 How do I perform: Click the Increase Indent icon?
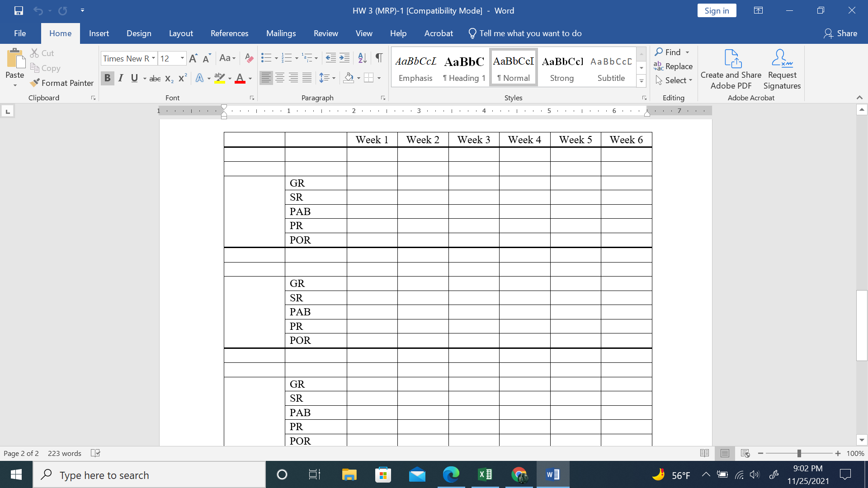[344, 58]
